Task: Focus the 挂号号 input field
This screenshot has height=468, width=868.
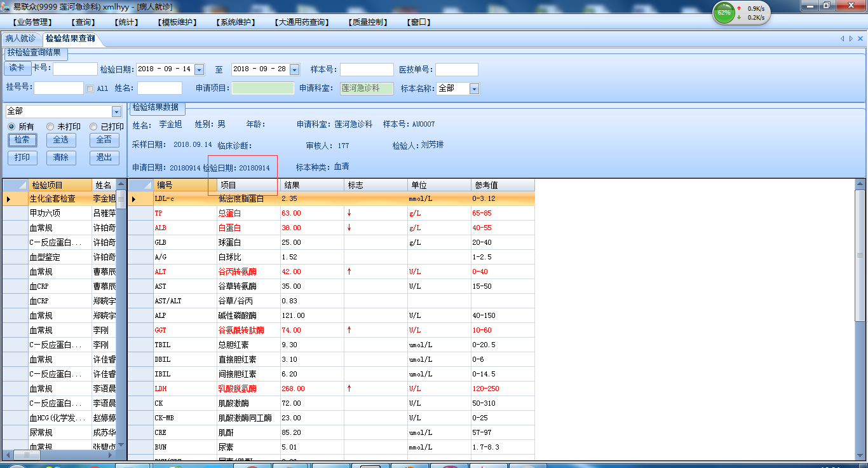Action: tap(58, 88)
